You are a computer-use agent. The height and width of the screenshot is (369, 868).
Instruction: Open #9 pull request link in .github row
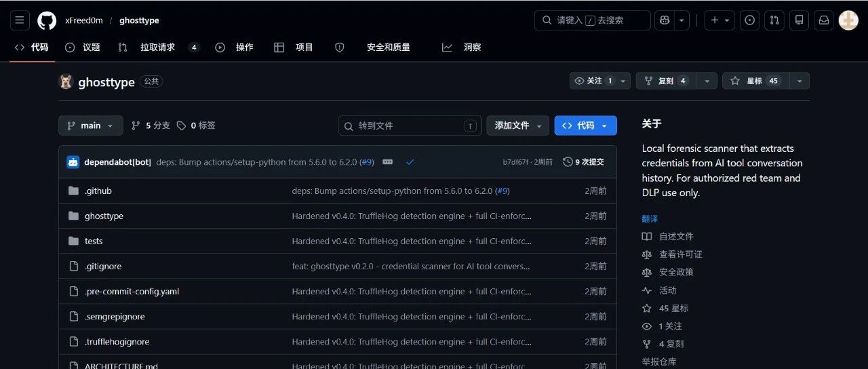(502, 191)
